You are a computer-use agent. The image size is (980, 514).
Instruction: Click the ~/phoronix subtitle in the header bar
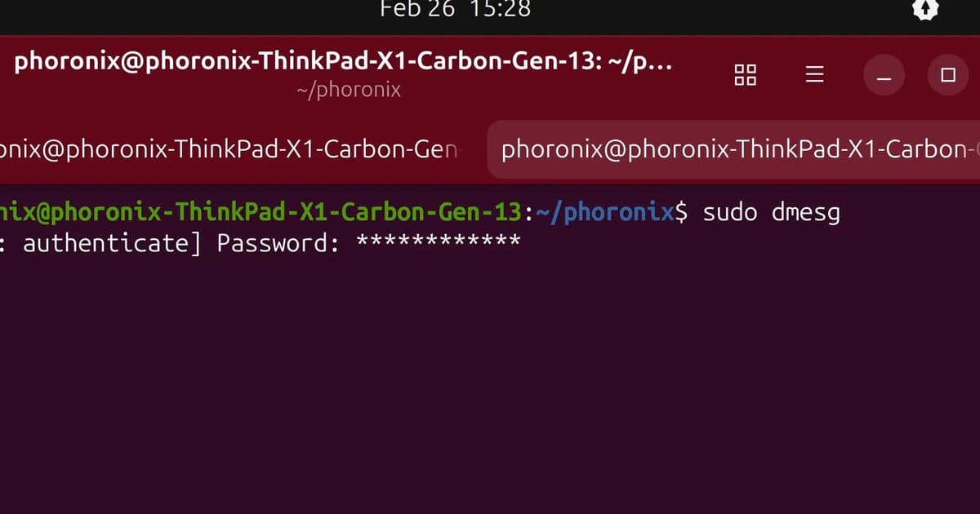click(350, 90)
